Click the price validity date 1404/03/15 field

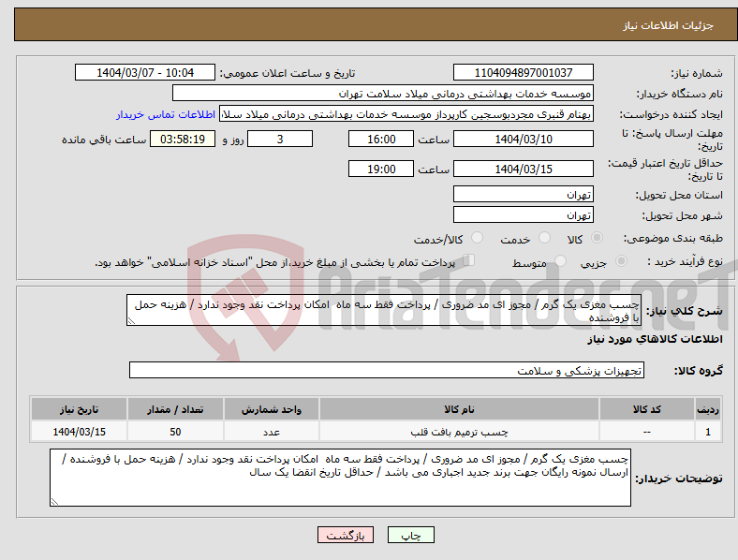click(x=523, y=169)
